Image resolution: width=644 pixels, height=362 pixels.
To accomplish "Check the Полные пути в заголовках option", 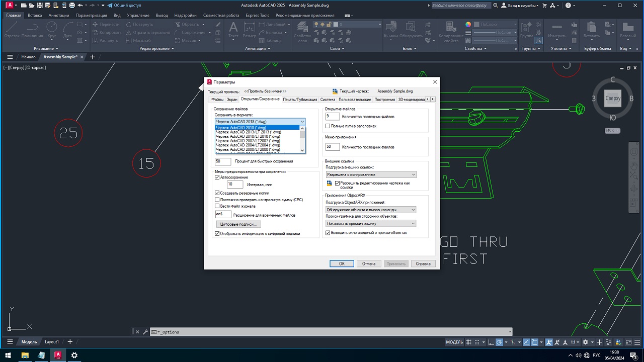I will [x=328, y=126].
